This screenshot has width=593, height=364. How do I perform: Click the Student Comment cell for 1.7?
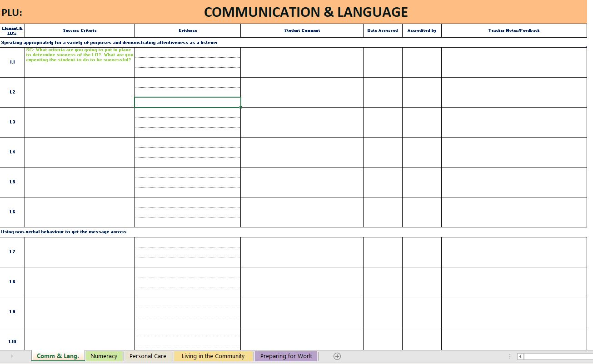(302, 252)
